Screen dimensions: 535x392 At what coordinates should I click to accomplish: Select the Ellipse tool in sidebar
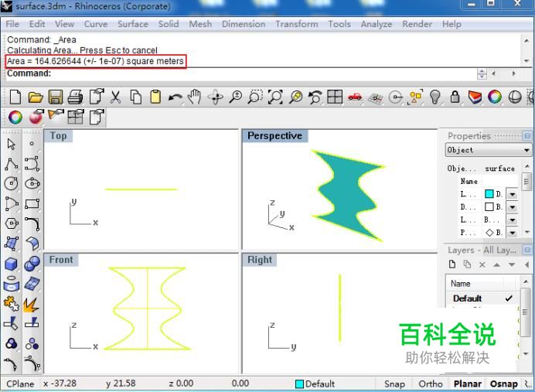(x=32, y=183)
